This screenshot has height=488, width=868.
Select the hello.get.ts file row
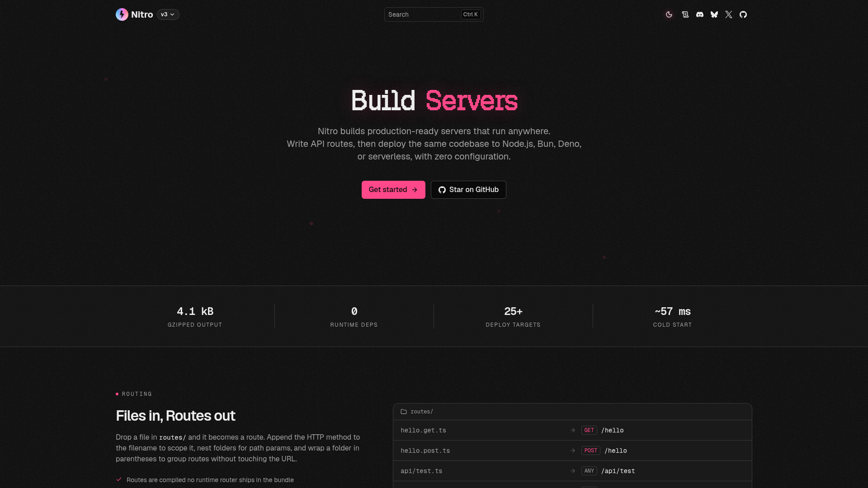tap(572, 430)
